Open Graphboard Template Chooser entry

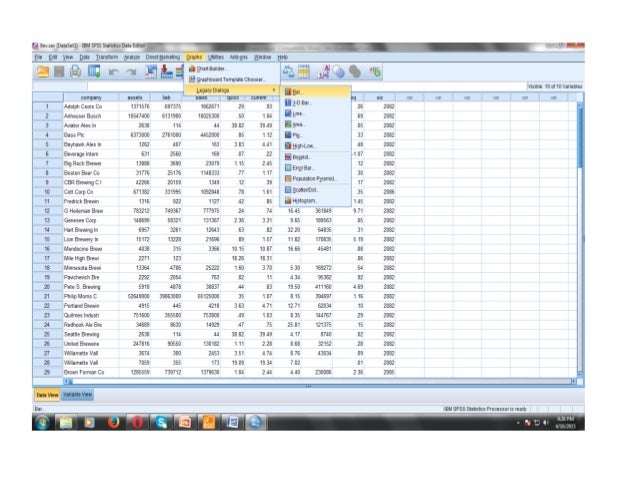click(x=232, y=79)
